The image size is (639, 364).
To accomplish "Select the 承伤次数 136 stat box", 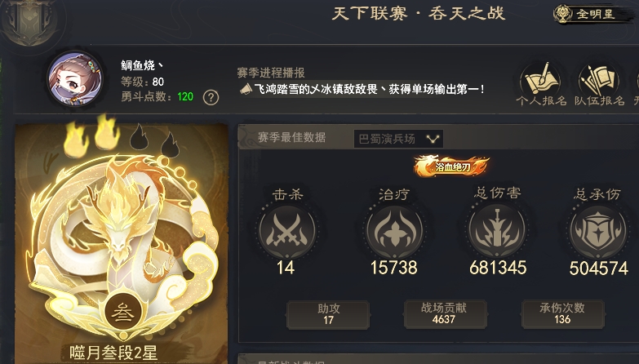I will click(563, 314).
